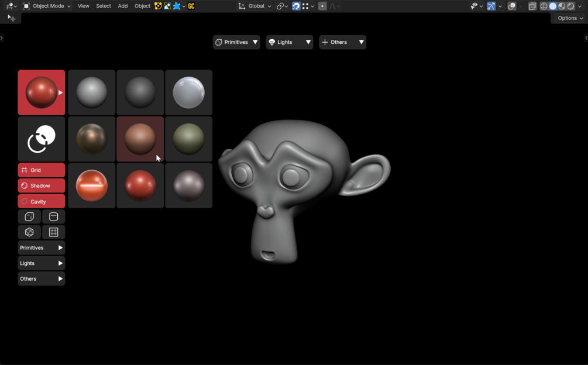This screenshot has height=365, width=588.
Task: Click the yellow GC add-on icon
Action: click(x=191, y=6)
